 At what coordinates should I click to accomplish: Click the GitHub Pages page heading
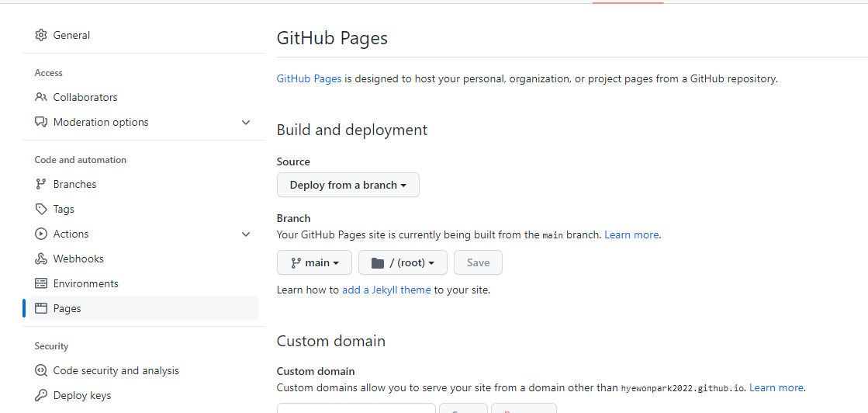click(x=332, y=38)
